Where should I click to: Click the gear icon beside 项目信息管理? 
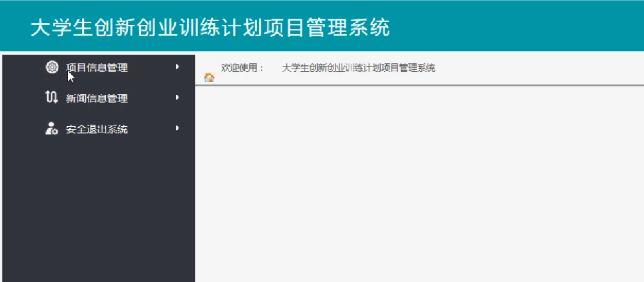tap(52, 67)
